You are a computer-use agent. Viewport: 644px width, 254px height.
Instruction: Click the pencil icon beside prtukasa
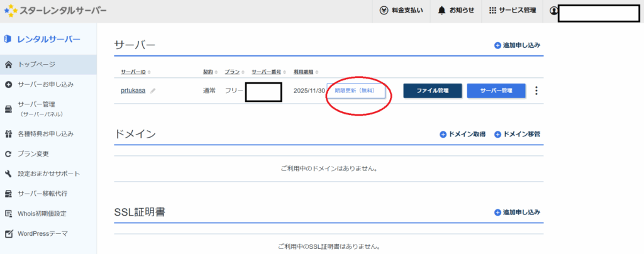153,91
